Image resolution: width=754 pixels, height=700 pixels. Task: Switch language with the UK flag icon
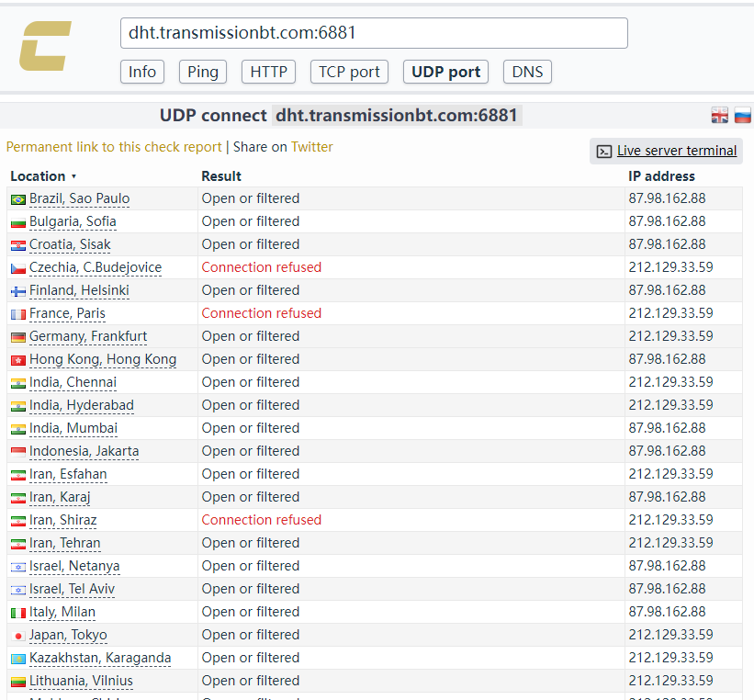tap(719, 116)
